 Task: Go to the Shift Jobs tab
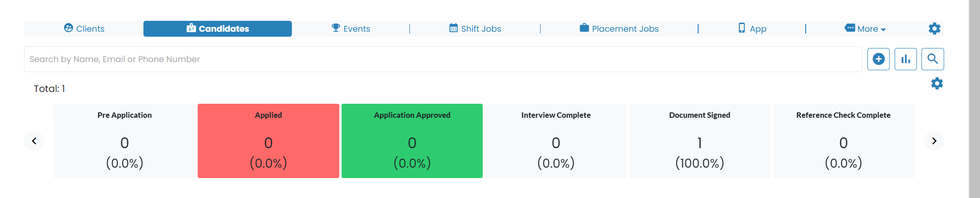pos(475,29)
